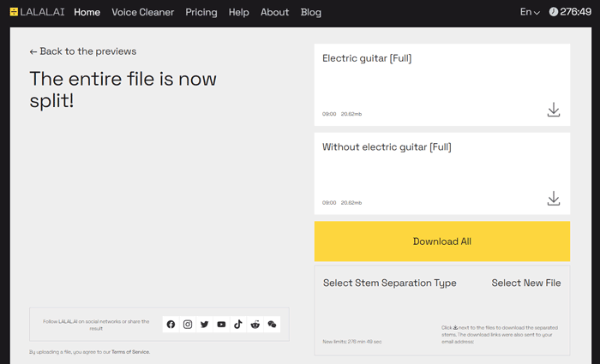Click the 276:49 remaining time counter

[575, 12]
